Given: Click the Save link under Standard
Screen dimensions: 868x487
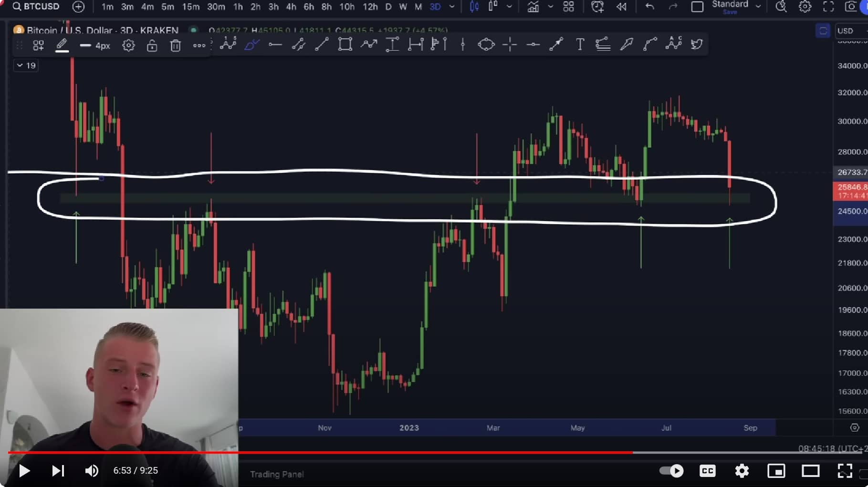Looking at the screenshot, I should (730, 12).
